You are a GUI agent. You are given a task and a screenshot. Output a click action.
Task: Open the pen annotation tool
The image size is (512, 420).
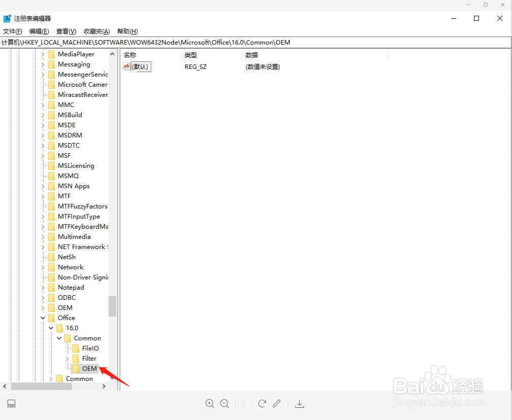pyautogui.click(x=277, y=403)
